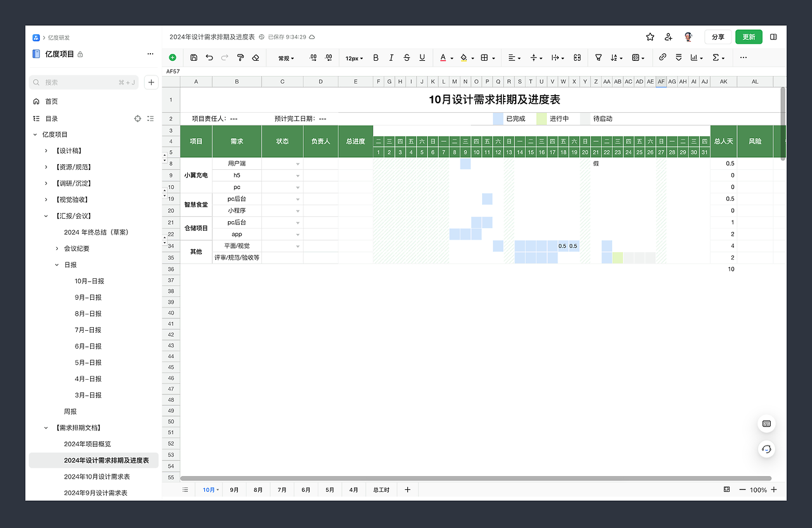Open the font color dropdown arrow

(x=452, y=58)
